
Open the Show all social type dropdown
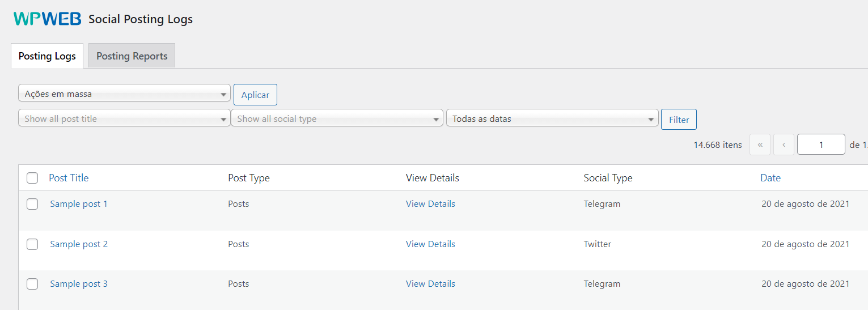(337, 118)
